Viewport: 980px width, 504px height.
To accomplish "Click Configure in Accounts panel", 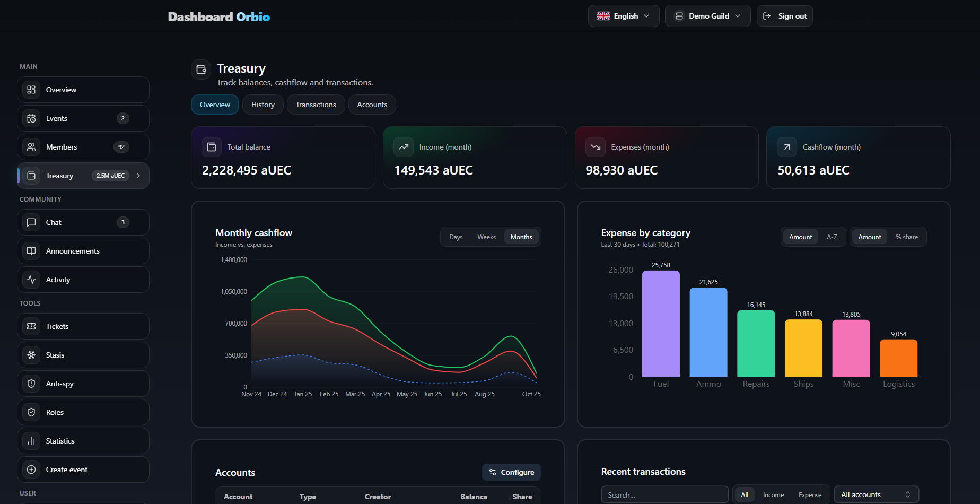I will pos(511,472).
